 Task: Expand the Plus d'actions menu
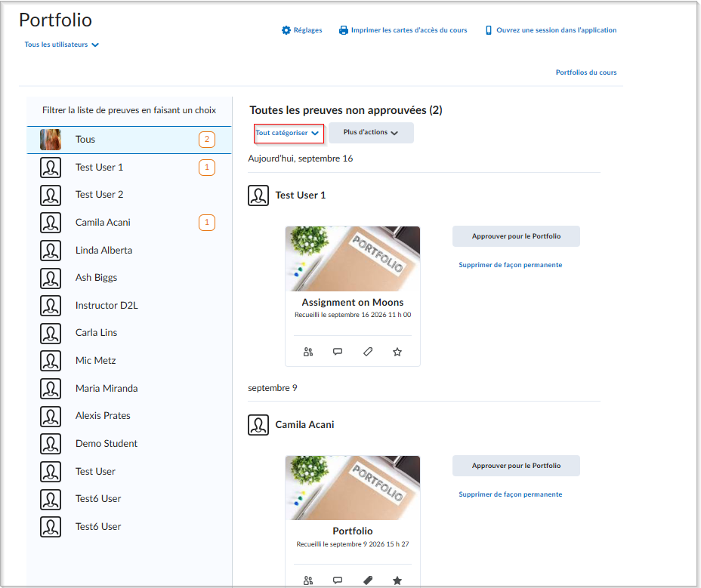pyautogui.click(x=371, y=133)
